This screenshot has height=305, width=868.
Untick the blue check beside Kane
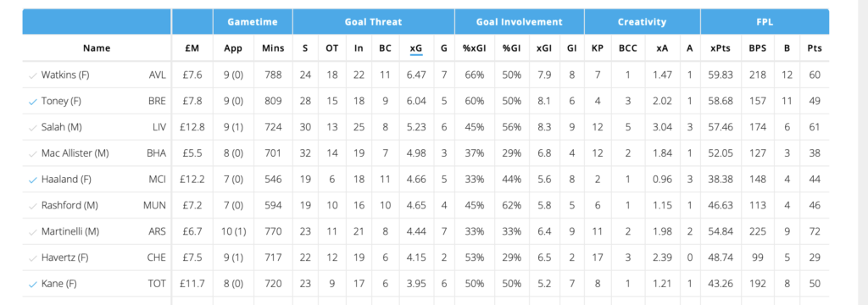(x=32, y=284)
